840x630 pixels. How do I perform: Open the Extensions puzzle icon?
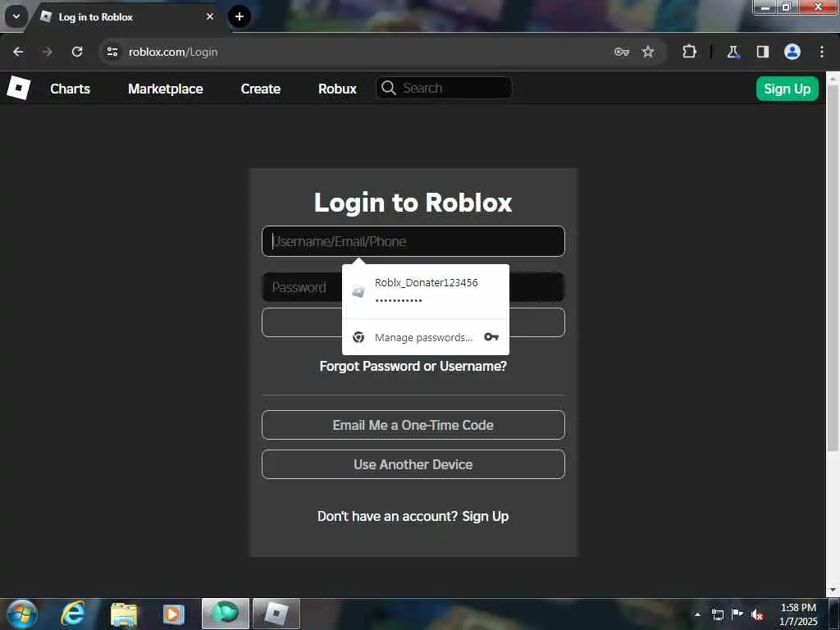click(689, 52)
